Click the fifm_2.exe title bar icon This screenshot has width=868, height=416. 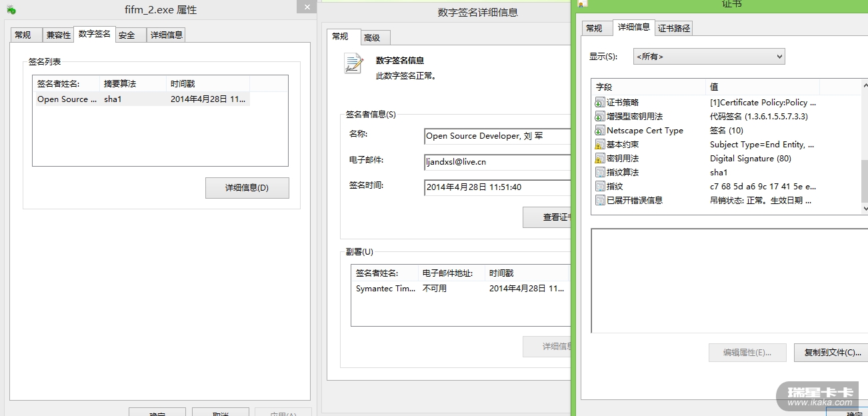11,10
